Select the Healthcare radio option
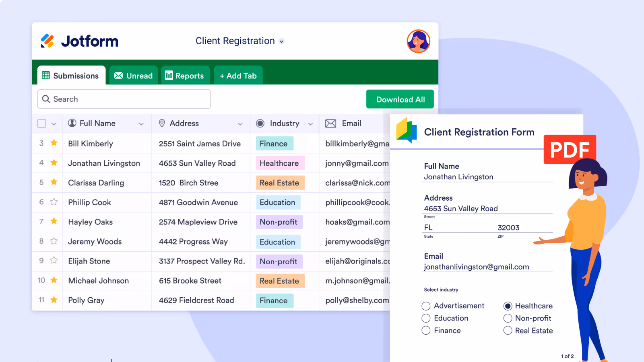This screenshot has height=362, width=644. [x=508, y=306]
